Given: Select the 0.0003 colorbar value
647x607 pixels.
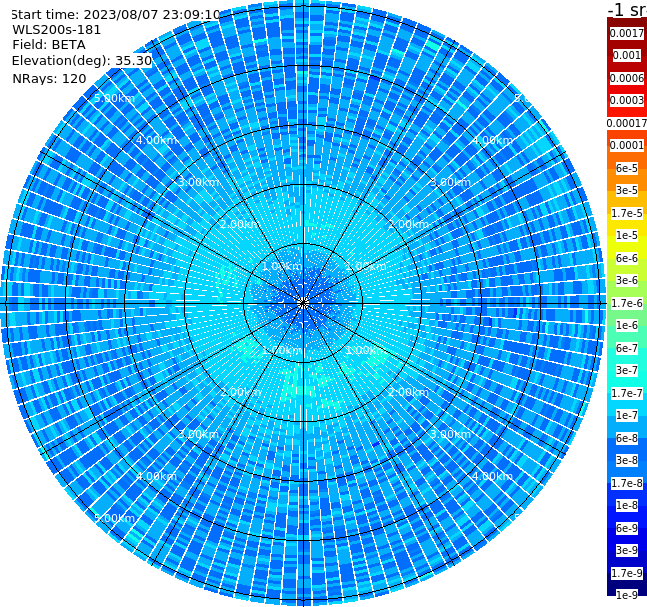Looking at the screenshot, I should click(626, 100).
